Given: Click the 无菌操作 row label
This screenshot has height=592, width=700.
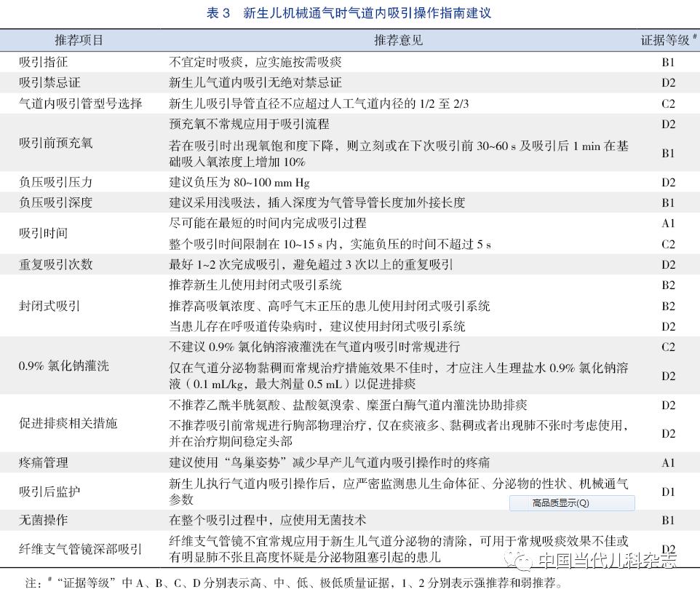Looking at the screenshot, I should 44,520.
